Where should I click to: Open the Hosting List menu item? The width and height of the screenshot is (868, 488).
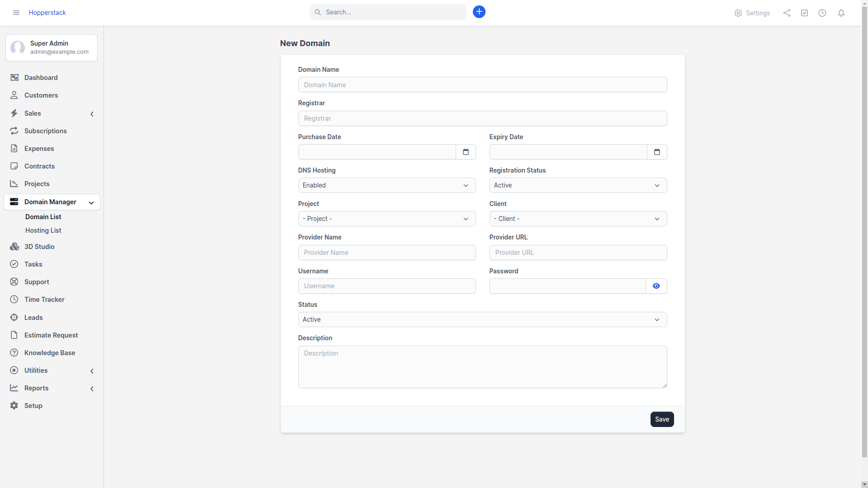(43, 230)
